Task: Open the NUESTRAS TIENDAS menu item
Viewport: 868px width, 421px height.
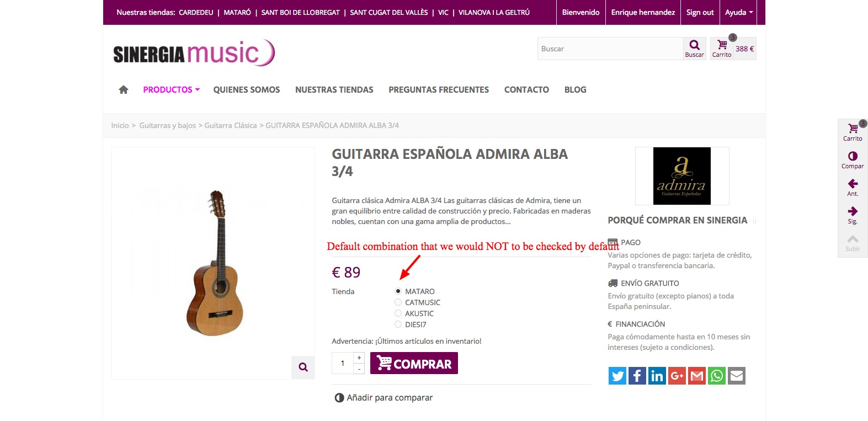Action: pos(334,89)
